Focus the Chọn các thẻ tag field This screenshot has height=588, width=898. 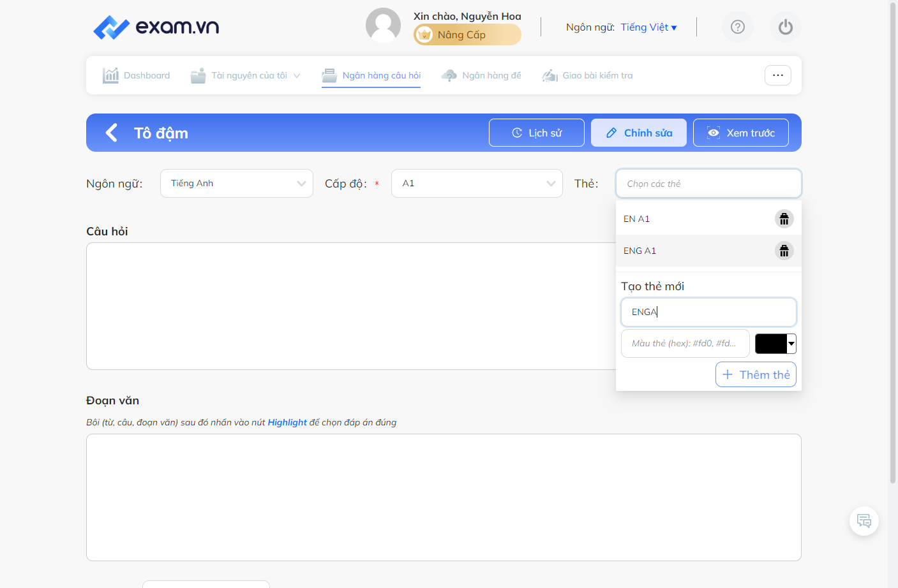pyautogui.click(x=708, y=184)
